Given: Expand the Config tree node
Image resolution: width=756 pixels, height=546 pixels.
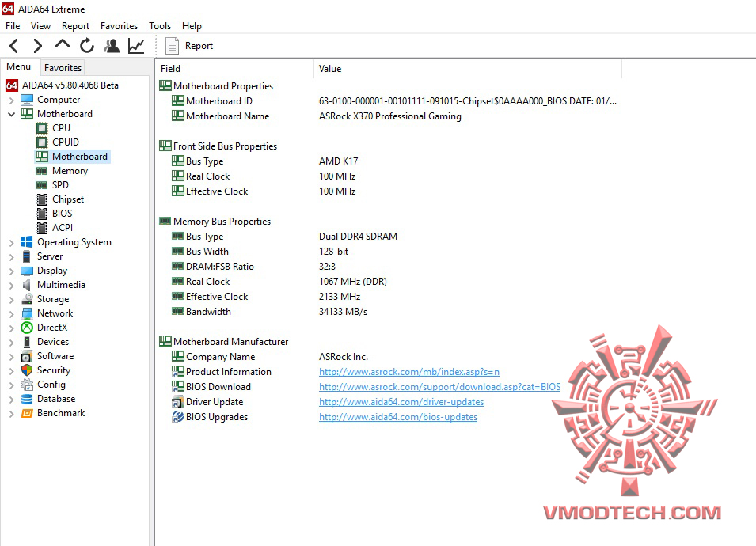Looking at the screenshot, I should 12,385.
